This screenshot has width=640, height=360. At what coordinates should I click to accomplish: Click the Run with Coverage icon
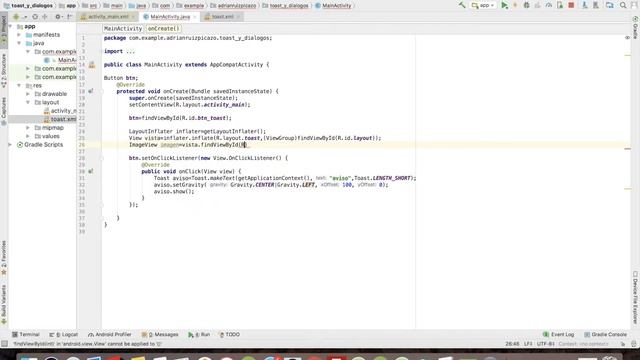pyautogui.click(x=538, y=5)
